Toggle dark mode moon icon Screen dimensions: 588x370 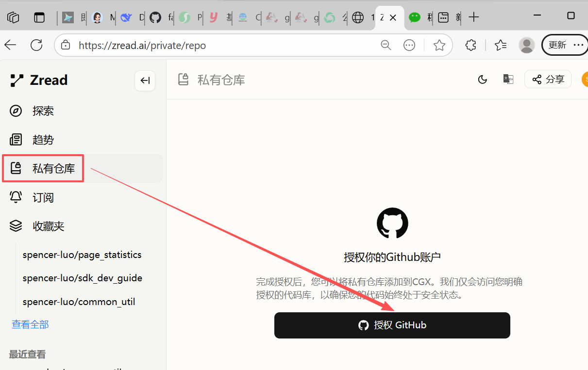[482, 80]
